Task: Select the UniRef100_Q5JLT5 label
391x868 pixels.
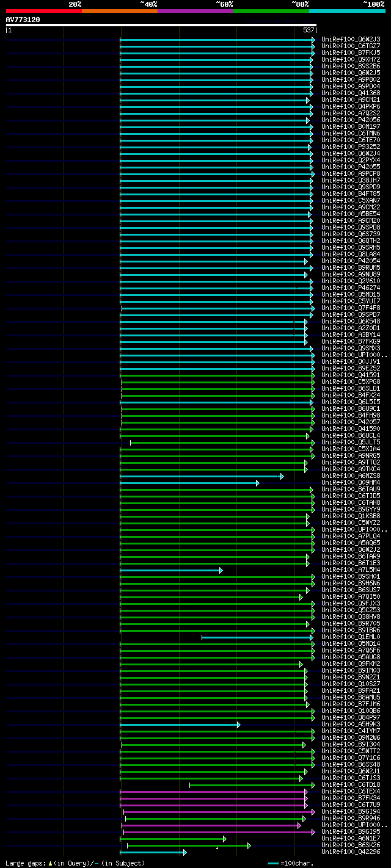Action: 351,442
